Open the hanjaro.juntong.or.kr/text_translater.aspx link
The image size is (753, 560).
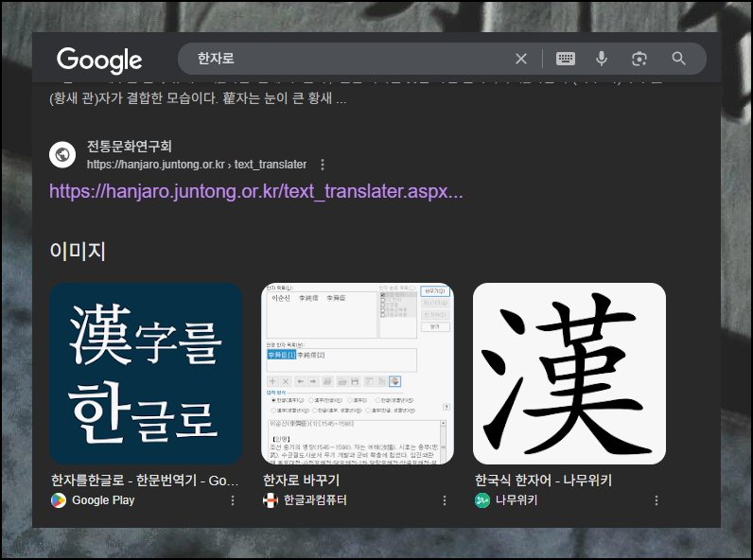pyautogui.click(x=256, y=192)
